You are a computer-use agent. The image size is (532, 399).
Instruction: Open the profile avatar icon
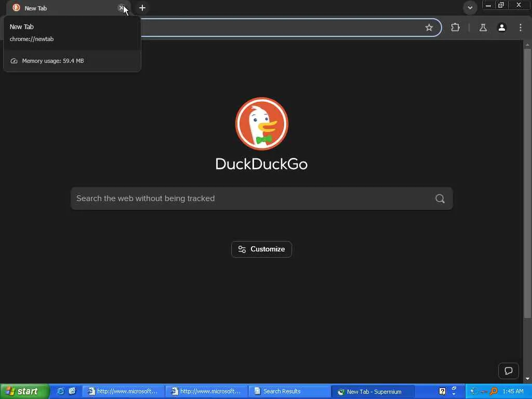pos(502,28)
